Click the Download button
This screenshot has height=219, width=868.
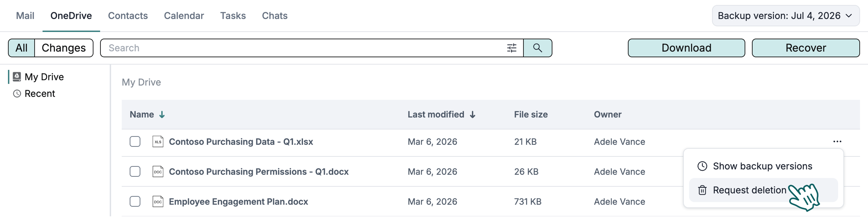[x=686, y=48]
